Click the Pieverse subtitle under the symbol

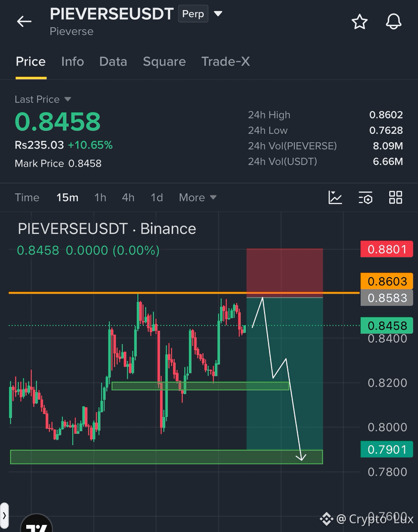click(72, 32)
